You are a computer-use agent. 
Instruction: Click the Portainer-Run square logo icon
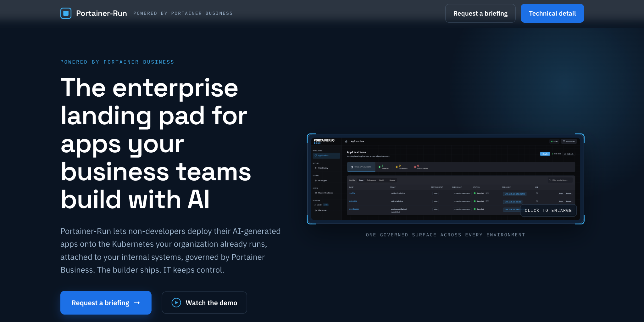(x=66, y=13)
